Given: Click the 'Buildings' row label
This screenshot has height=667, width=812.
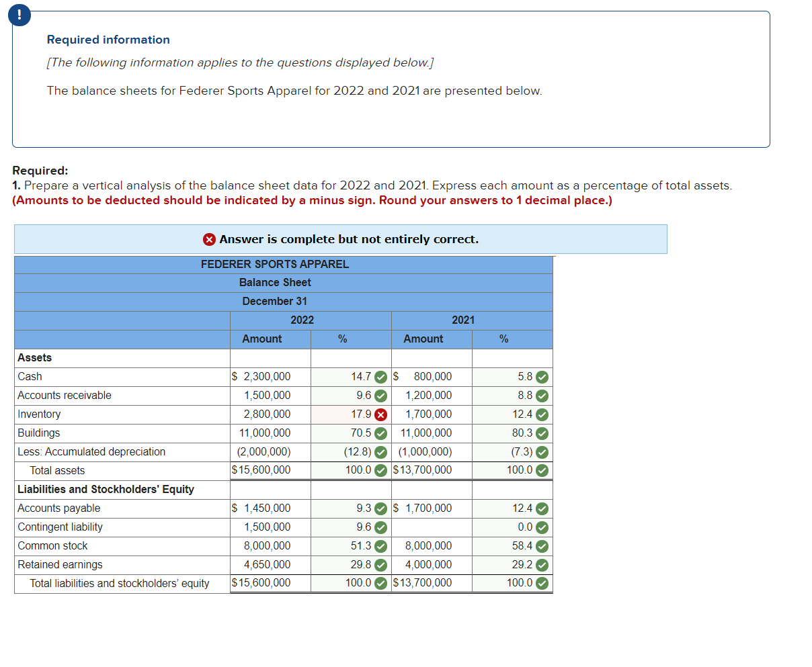Looking at the screenshot, I should 38,433.
